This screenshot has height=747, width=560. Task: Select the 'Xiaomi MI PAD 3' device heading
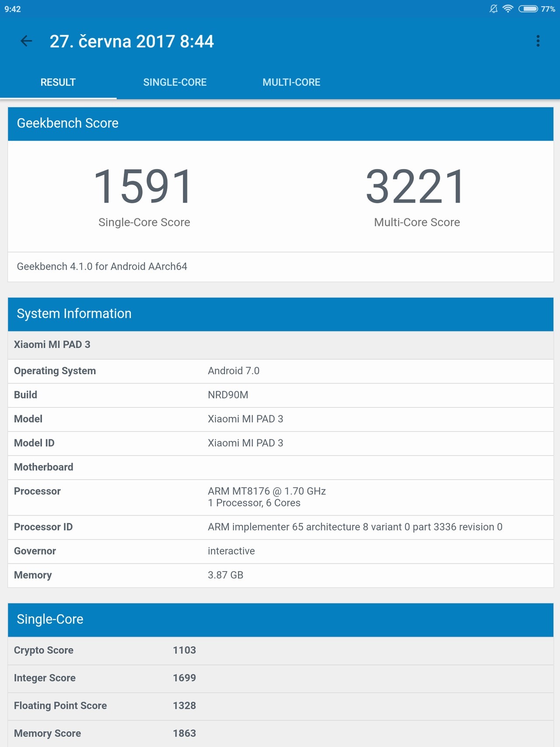[x=52, y=344]
